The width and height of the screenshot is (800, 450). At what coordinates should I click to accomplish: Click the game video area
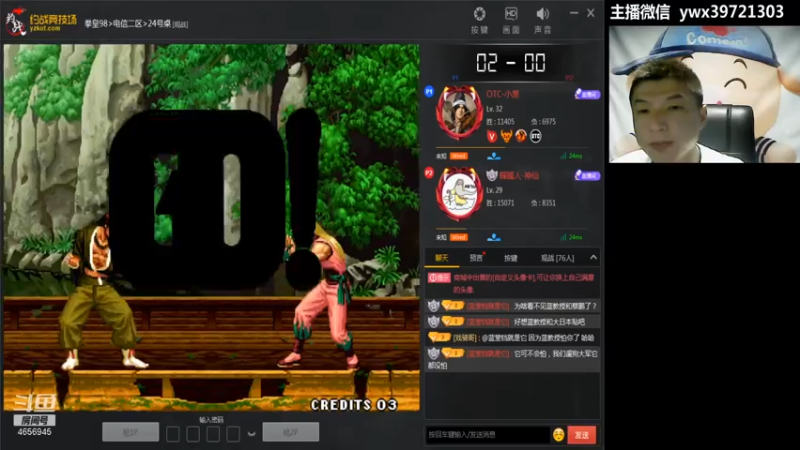[212, 228]
